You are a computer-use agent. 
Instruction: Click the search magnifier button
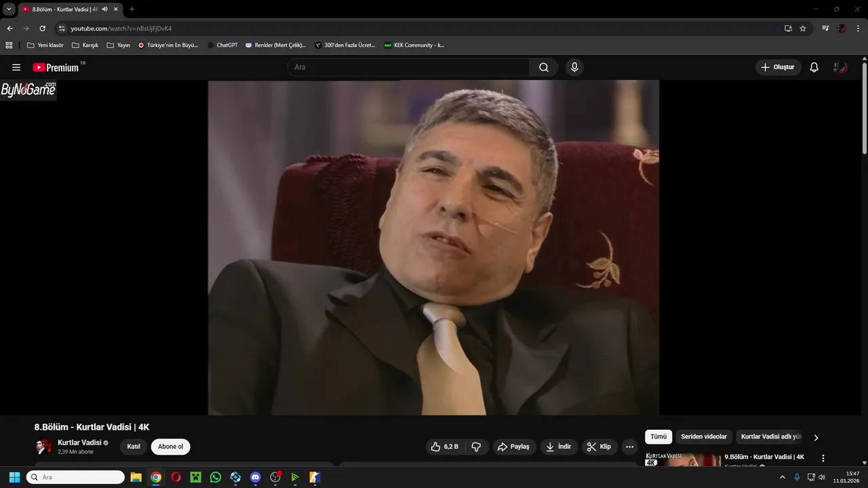(544, 67)
